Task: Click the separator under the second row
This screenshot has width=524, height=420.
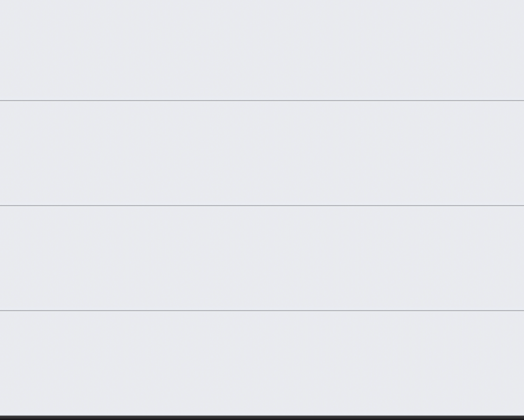Action: [262, 205]
